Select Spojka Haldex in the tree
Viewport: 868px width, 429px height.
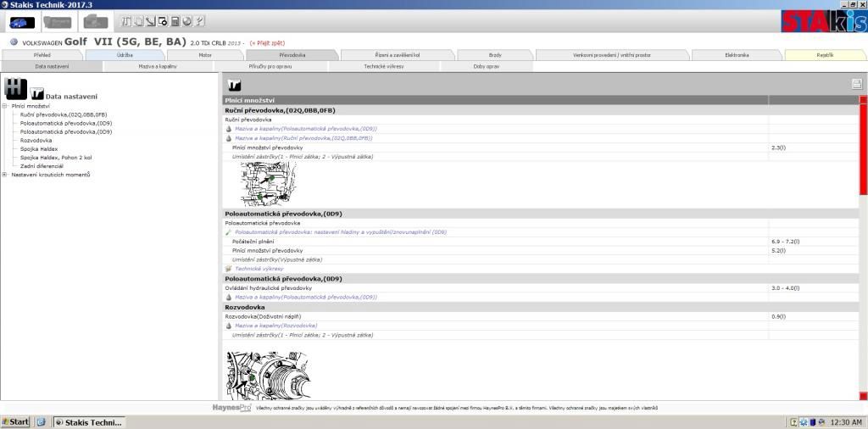click(x=38, y=149)
